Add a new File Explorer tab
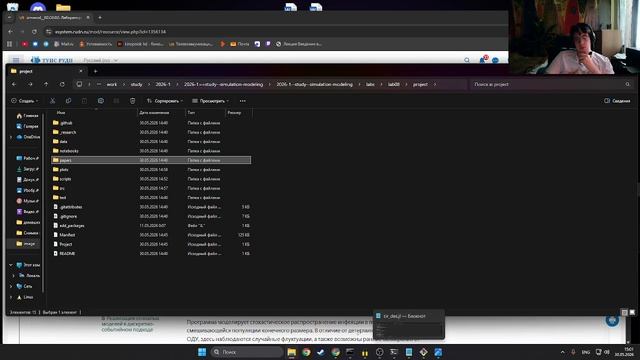Image resolution: width=640 pixels, height=360 pixels. [96, 71]
